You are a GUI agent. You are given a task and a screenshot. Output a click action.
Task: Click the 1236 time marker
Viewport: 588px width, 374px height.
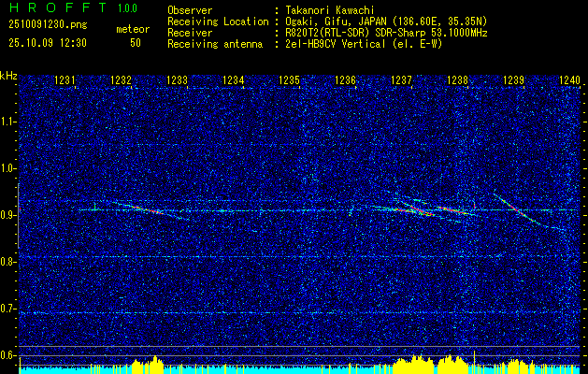click(345, 79)
